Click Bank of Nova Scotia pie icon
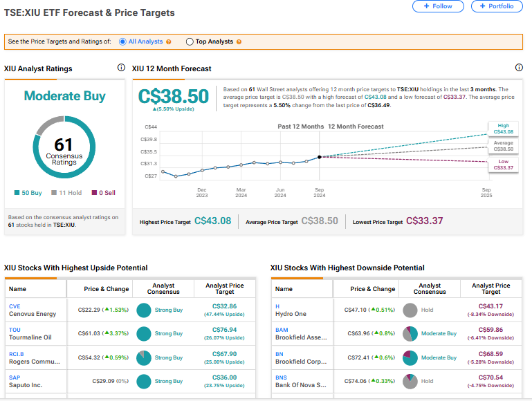The image size is (532, 401). pos(410,382)
